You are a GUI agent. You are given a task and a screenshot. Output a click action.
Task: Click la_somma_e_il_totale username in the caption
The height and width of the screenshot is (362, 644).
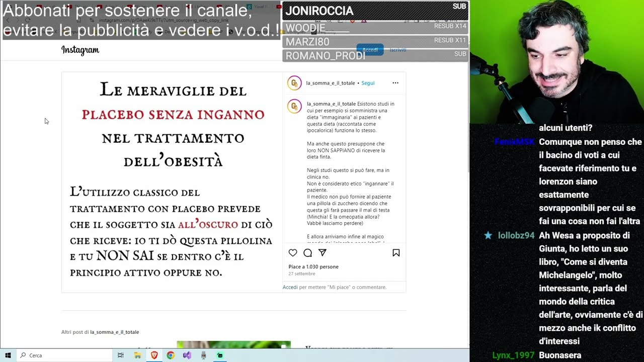pos(331,104)
